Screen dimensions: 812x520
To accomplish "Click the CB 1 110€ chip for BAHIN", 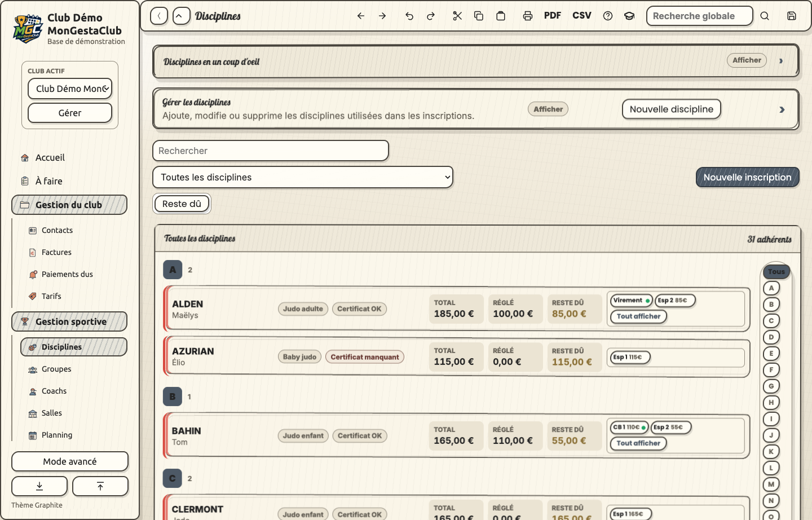I will click(629, 428).
